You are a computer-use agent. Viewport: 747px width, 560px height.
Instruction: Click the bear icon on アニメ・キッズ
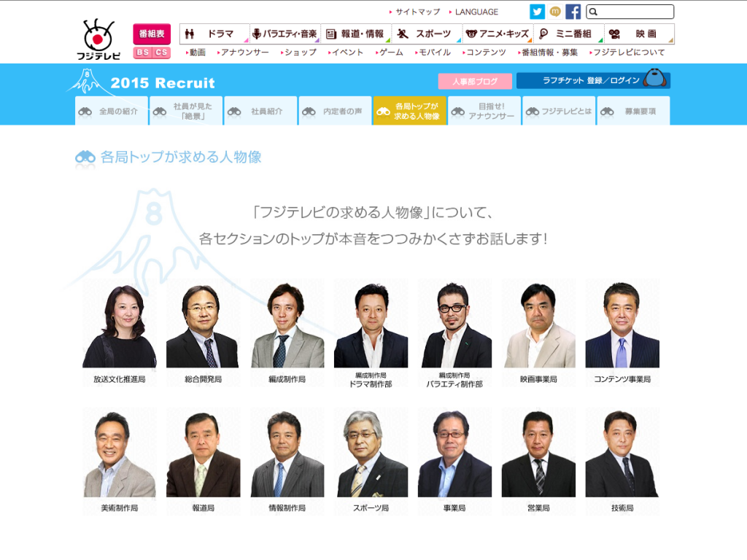click(x=470, y=33)
